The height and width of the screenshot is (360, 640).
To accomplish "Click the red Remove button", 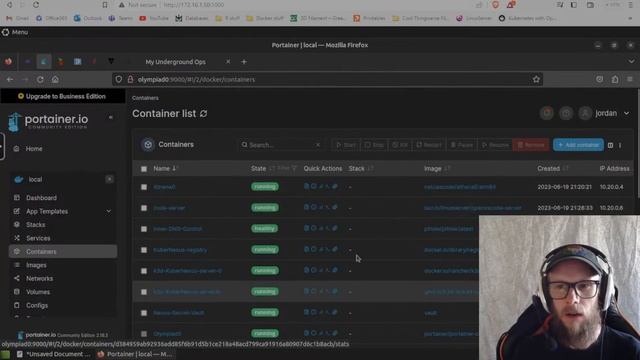I will pyautogui.click(x=531, y=145).
